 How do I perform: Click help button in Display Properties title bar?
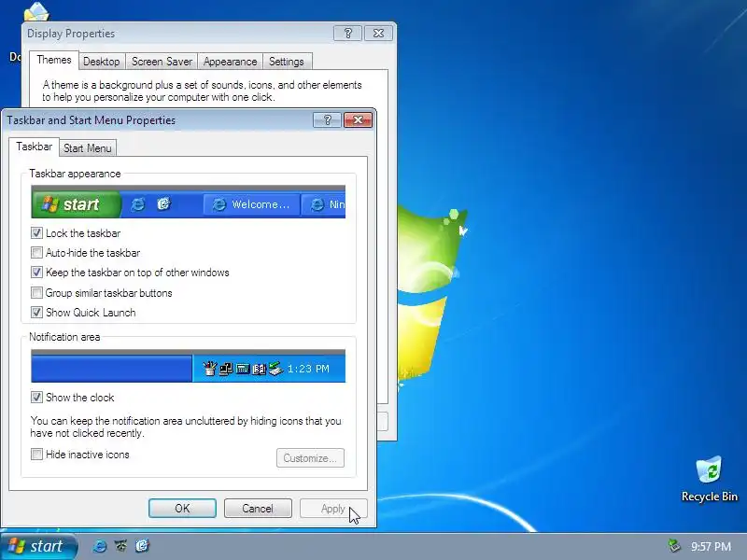[347, 34]
